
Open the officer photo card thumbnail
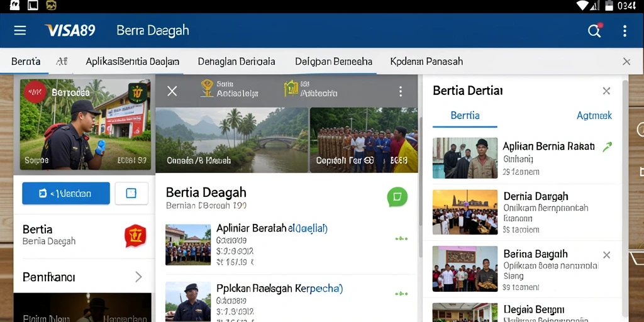(x=86, y=125)
